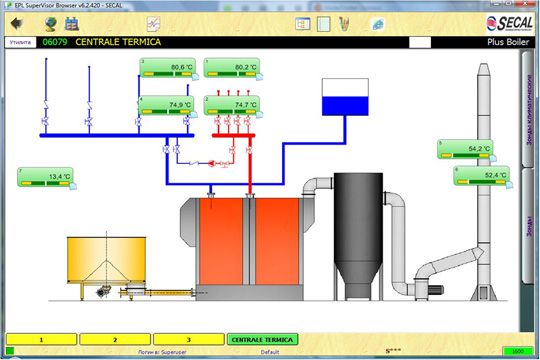Click the S*** status text
The height and width of the screenshot is (360, 540).
click(x=393, y=351)
